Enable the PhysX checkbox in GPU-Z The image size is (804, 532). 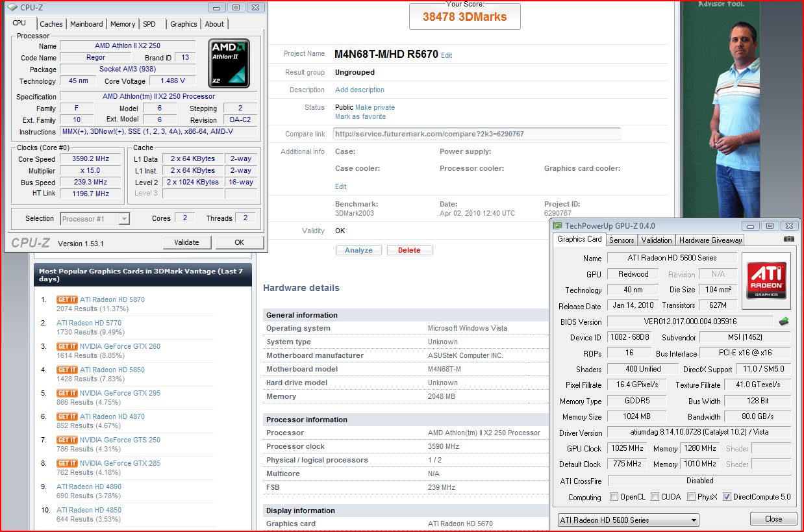click(691, 497)
